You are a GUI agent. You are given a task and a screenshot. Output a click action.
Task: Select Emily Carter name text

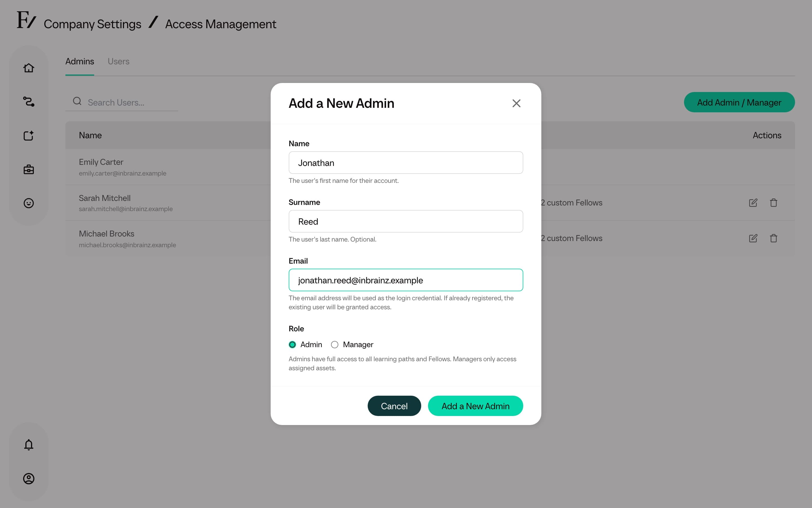(101, 162)
